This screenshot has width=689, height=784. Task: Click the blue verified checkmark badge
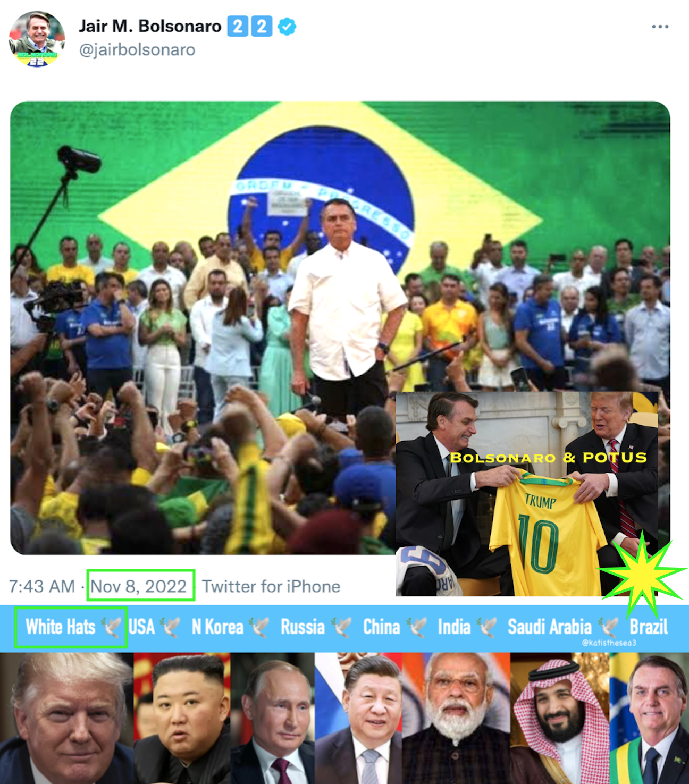(x=287, y=26)
